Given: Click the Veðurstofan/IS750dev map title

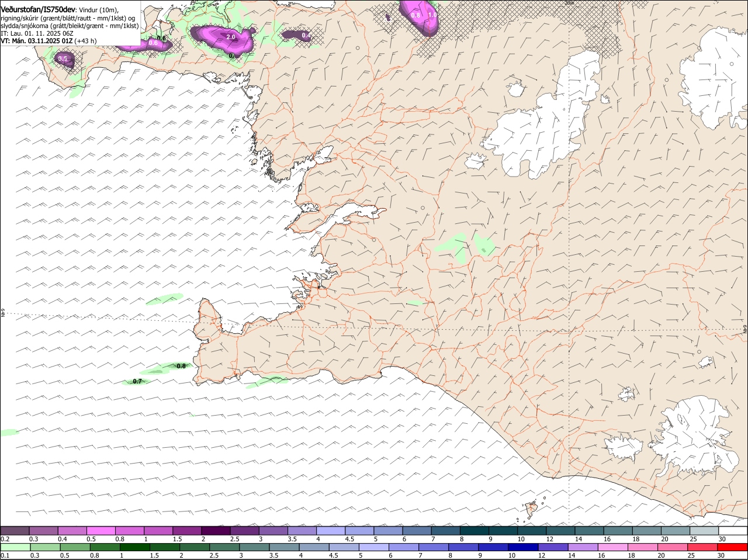Looking at the screenshot, I should (x=38, y=10).
